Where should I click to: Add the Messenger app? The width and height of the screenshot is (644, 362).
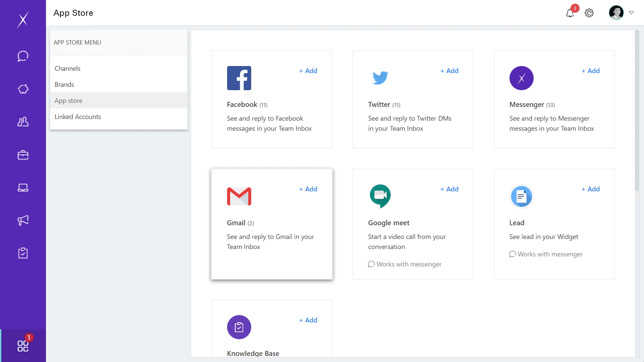tap(591, 71)
